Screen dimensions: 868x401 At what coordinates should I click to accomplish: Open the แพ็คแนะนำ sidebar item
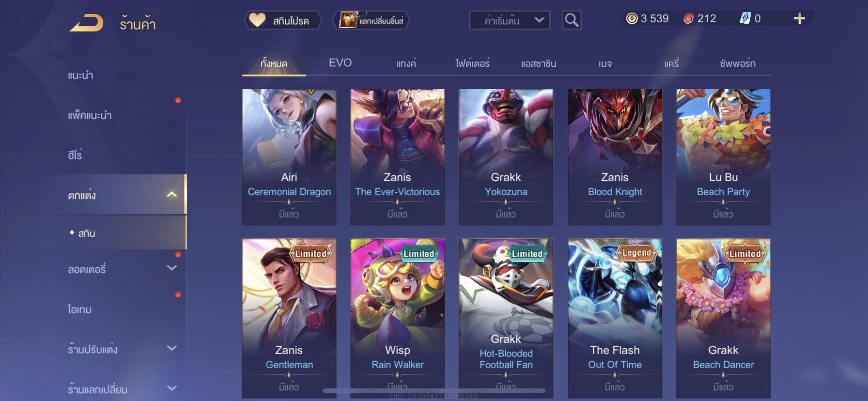tap(90, 115)
